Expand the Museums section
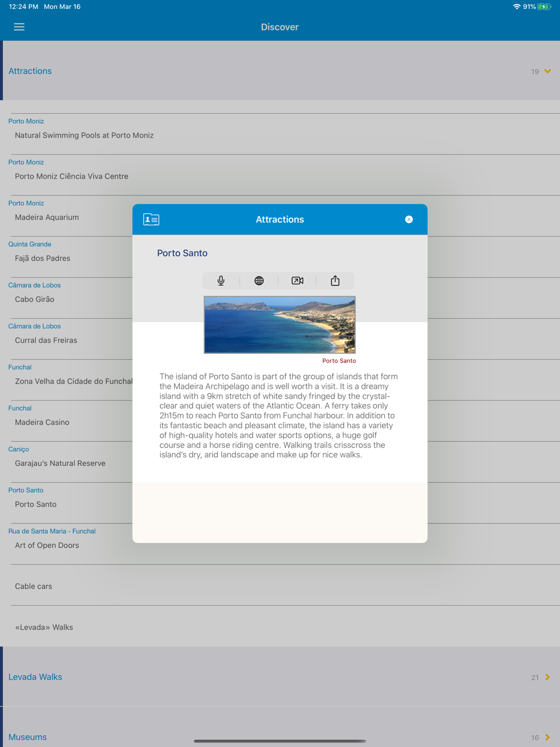This screenshot has width=560, height=747. tap(280, 731)
